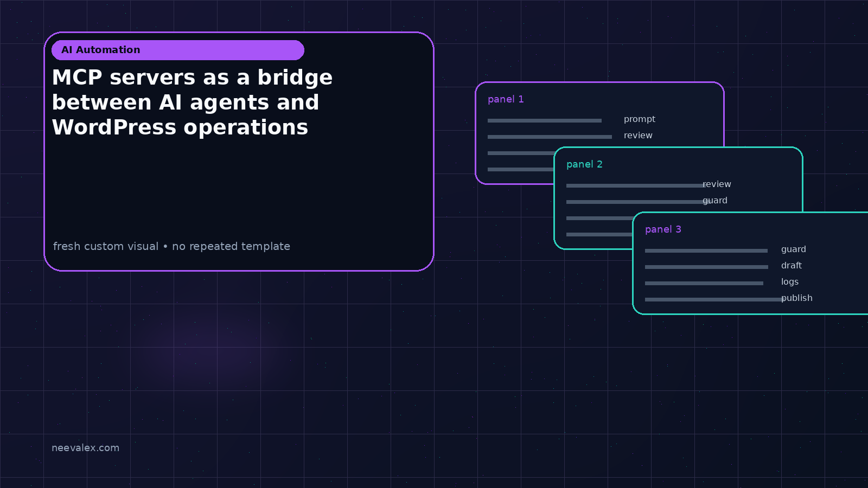Click the headline about MCP servers
The image size is (868, 488).
(192, 102)
